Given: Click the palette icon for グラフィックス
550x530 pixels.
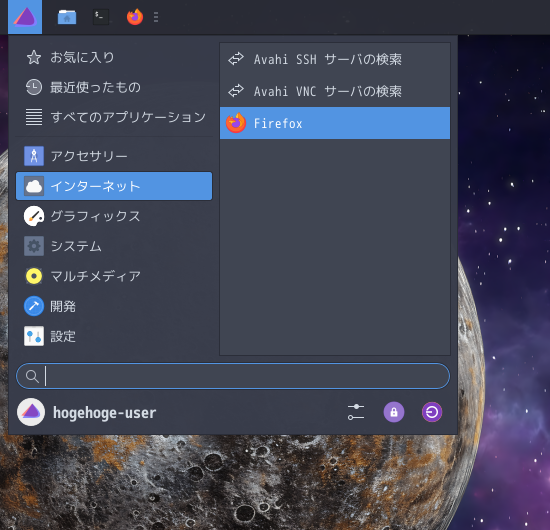Looking at the screenshot, I should click(34, 216).
